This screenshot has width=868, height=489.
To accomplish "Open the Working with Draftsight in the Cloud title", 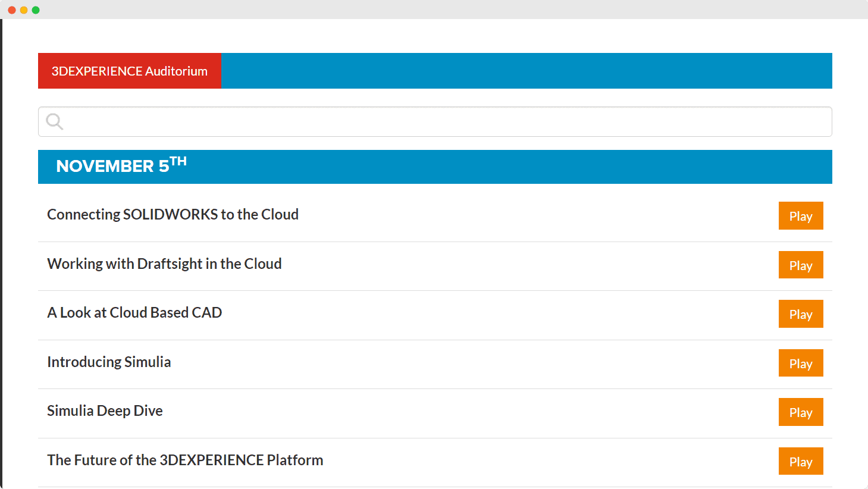I will (x=164, y=264).
